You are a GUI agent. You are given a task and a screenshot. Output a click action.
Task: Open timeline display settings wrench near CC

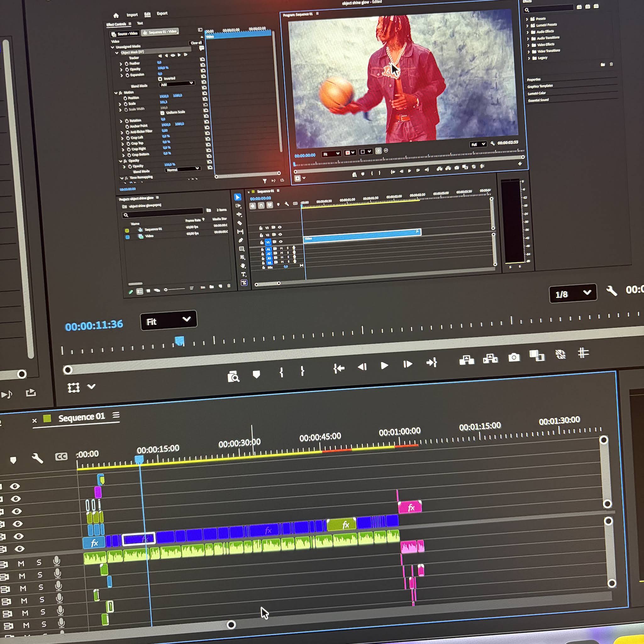click(x=37, y=458)
